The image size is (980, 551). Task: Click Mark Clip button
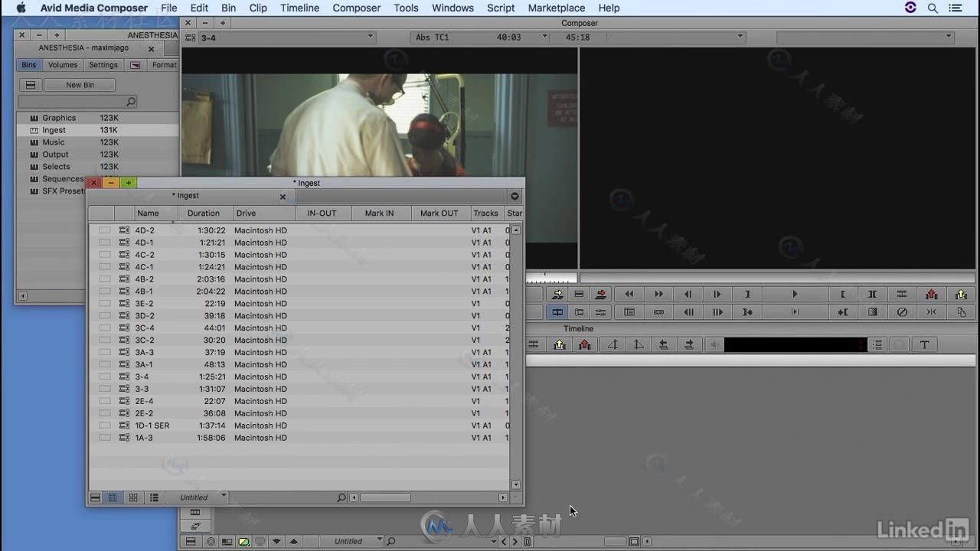click(x=872, y=294)
